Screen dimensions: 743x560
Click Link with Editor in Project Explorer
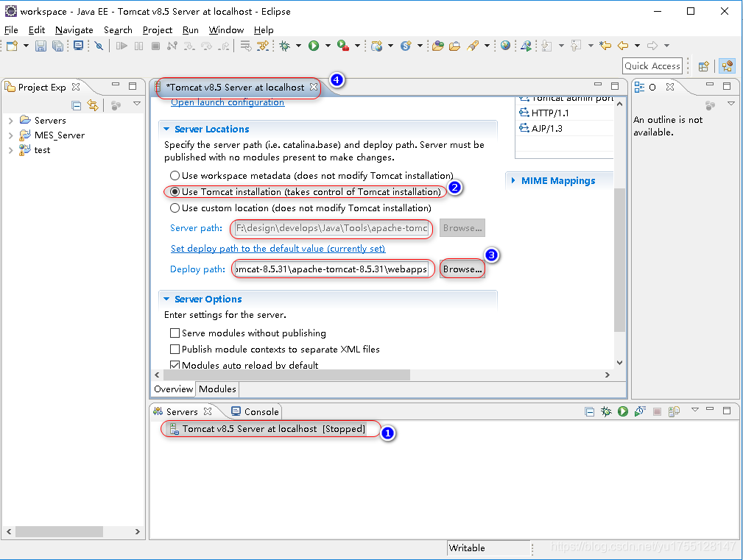pyautogui.click(x=93, y=105)
